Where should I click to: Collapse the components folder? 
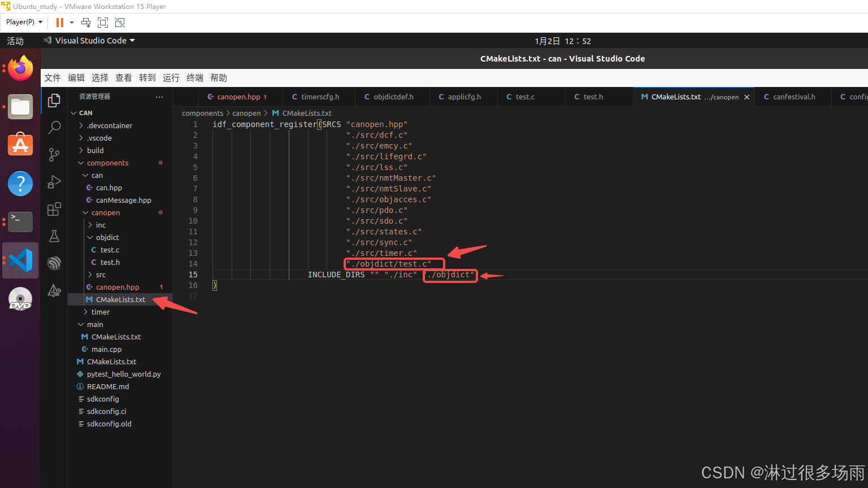(120, 163)
